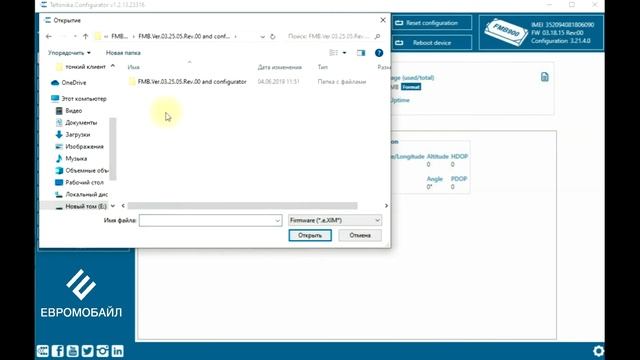Click Reboot device in the Configurator
Screen dimensions: 640x360
pos(432,42)
